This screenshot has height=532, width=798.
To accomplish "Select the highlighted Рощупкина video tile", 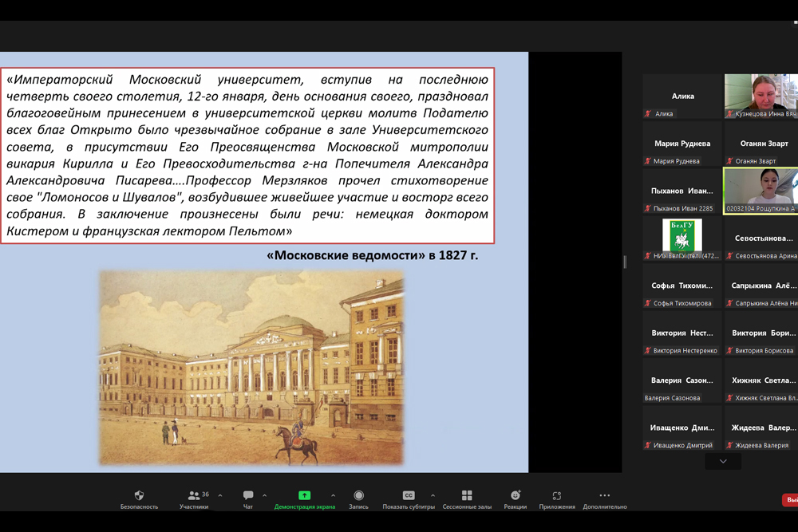I will (x=760, y=191).
